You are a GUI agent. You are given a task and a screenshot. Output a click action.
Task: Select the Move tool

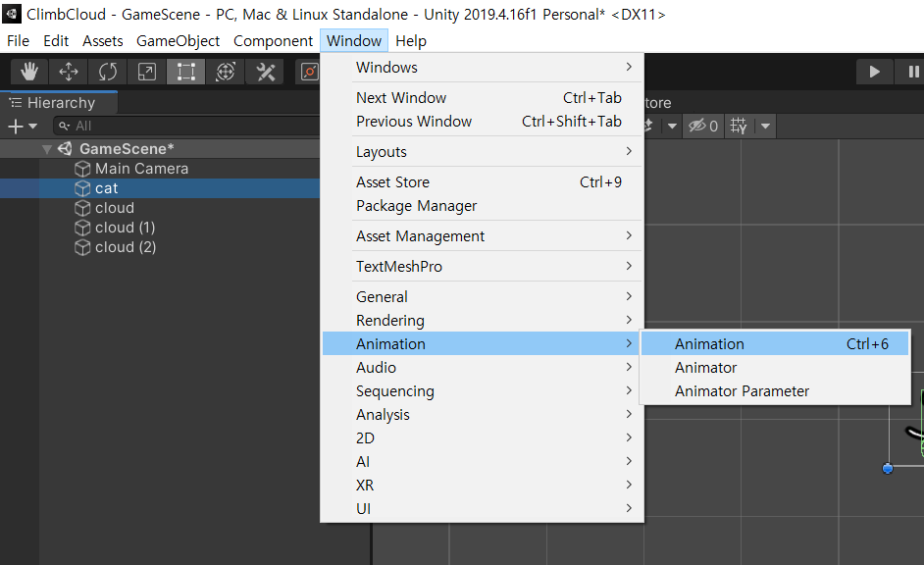click(x=69, y=72)
